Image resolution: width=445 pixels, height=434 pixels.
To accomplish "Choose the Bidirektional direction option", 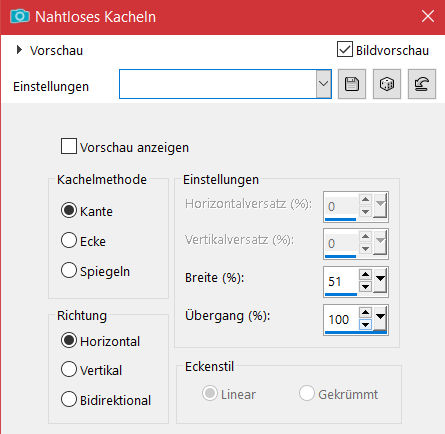I will coord(69,399).
